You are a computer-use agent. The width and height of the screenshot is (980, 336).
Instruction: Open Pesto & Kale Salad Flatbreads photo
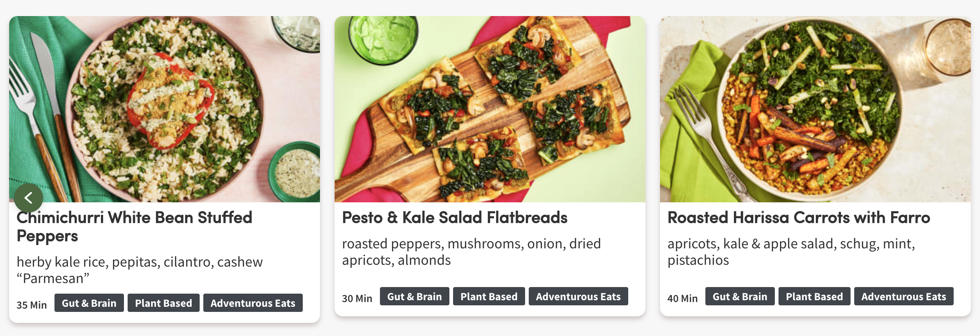point(490,109)
